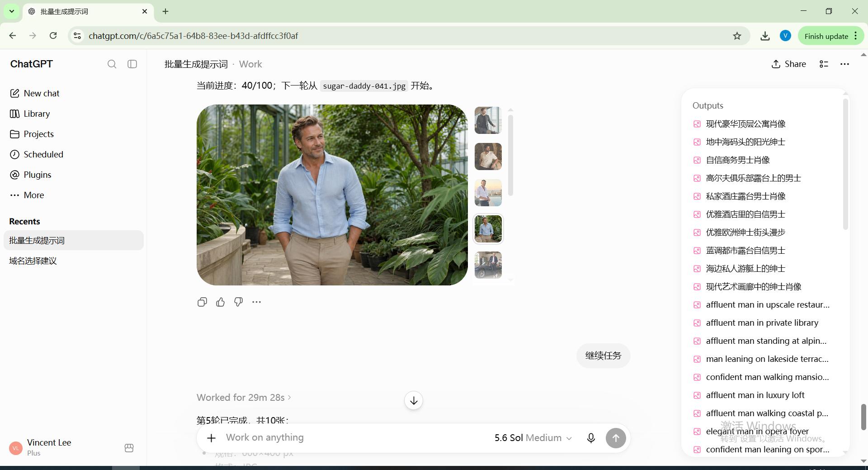Expand Worked for 29m 28s details
The image size is (868, 470).
244,397
